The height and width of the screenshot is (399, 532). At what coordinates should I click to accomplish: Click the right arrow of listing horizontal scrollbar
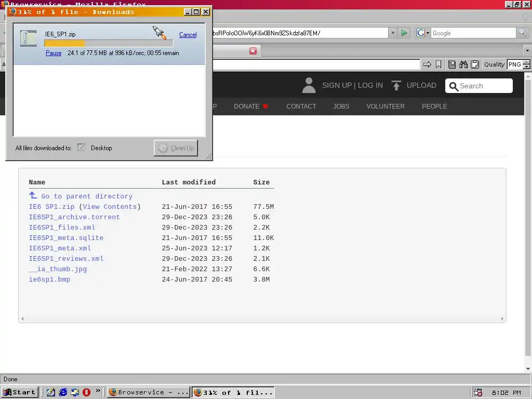[502, 318]
